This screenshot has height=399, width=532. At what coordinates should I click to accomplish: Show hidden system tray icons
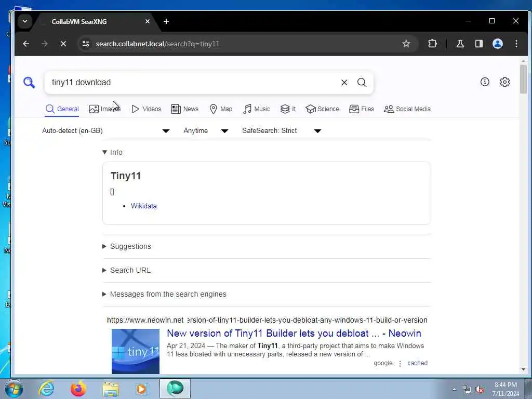pyautogui.click(x=454, y=389)
